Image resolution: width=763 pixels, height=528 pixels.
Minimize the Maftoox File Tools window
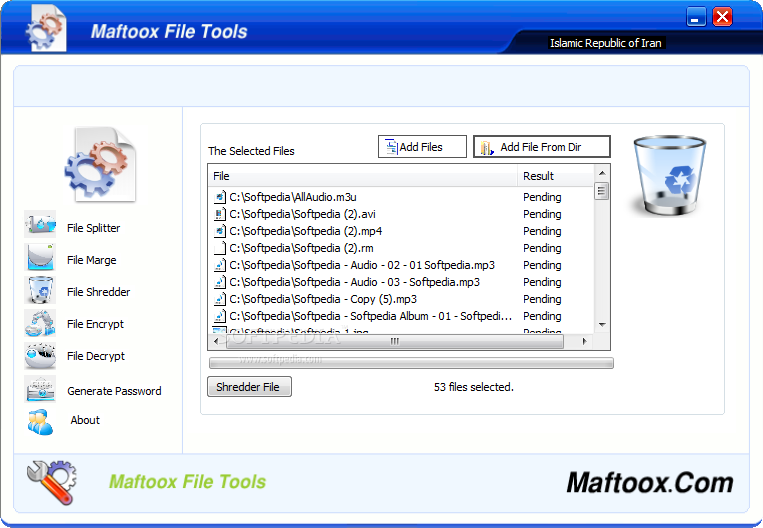click(x=696, y=17)
